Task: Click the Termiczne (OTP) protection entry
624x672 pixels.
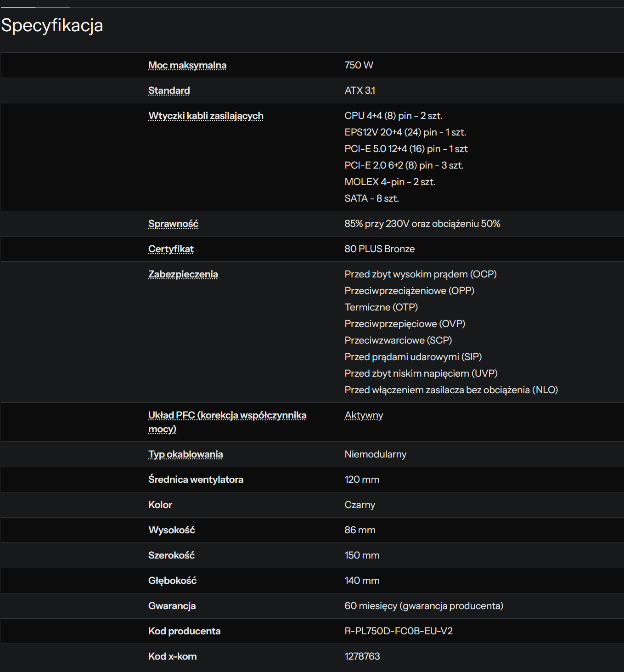Action: [381, 307]
